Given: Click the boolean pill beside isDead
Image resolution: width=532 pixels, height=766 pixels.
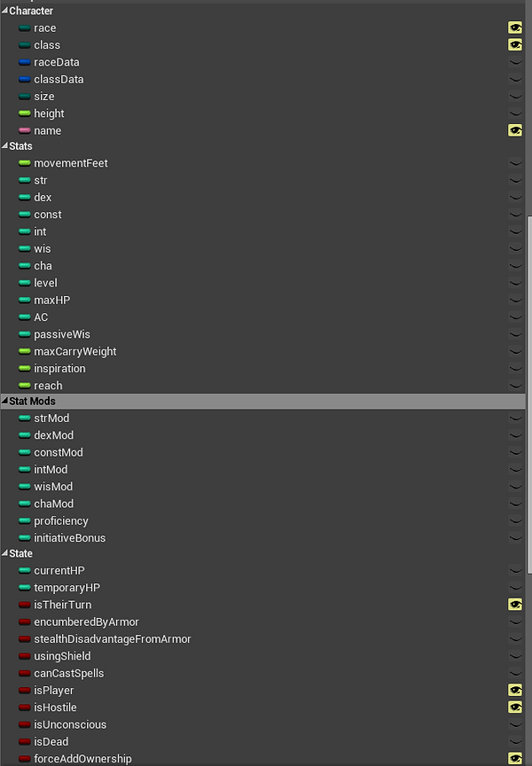Looking at the screenshot, I should pyautogui.click(x=25, y=741).
